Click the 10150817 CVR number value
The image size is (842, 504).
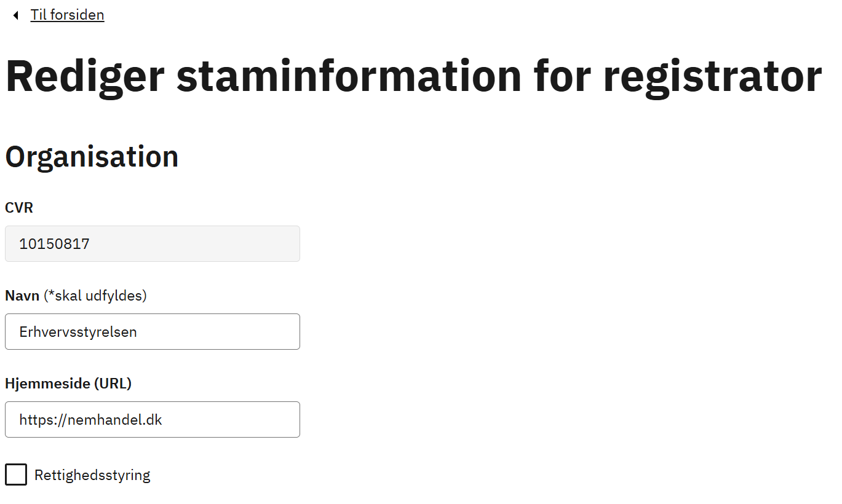click(x=55, y=244)
